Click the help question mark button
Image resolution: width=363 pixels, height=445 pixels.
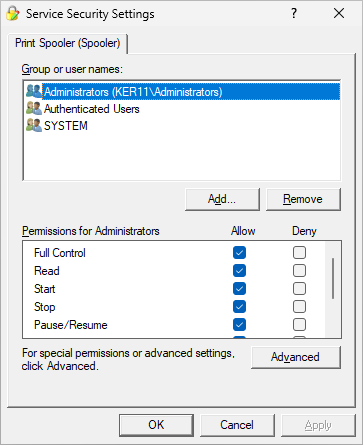[294, 13]
